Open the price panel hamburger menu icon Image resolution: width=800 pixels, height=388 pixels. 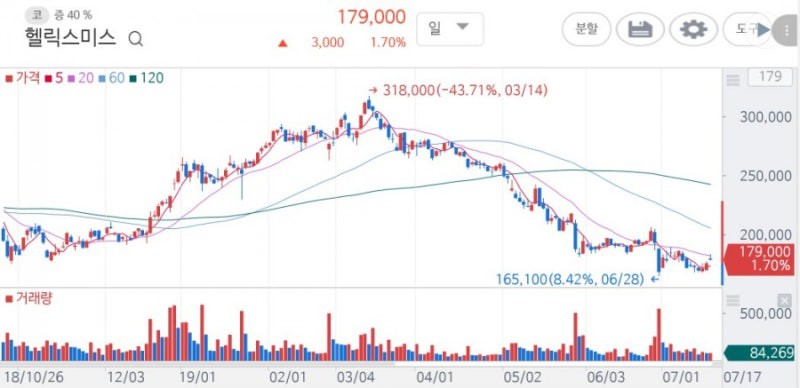pyautogui.click(x=733, y=79)
